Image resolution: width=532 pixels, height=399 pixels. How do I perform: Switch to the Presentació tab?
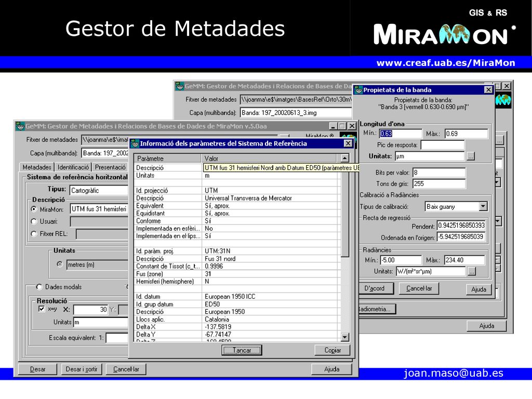coord(110,167)
